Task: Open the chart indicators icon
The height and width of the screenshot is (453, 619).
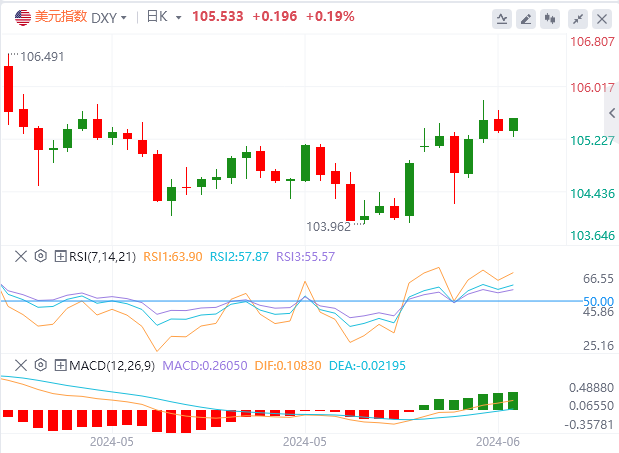Action: [502, 19]
